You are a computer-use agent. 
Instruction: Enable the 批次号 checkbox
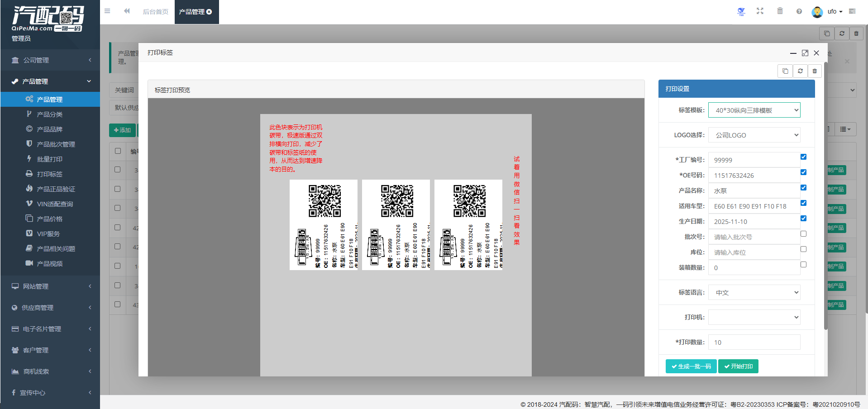click(x=803, y=234)
